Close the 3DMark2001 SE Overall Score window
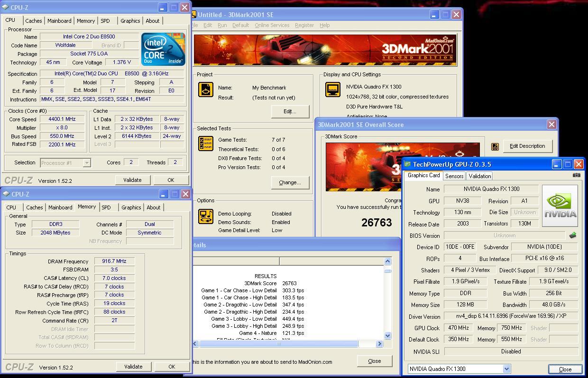588x378 pixels. 551,125
